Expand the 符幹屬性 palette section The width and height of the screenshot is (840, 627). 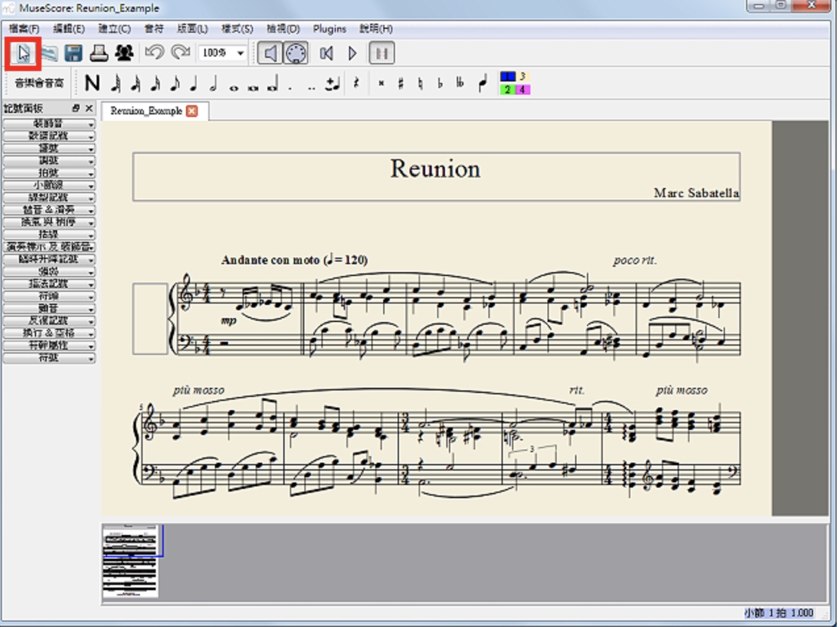pyautogui.click(x=49, y=346)
